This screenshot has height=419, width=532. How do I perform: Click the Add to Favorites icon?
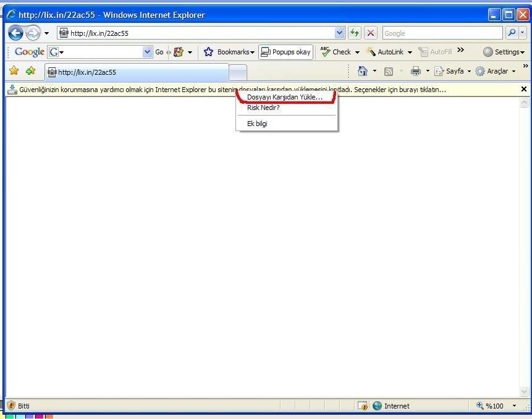click(30, 71)
